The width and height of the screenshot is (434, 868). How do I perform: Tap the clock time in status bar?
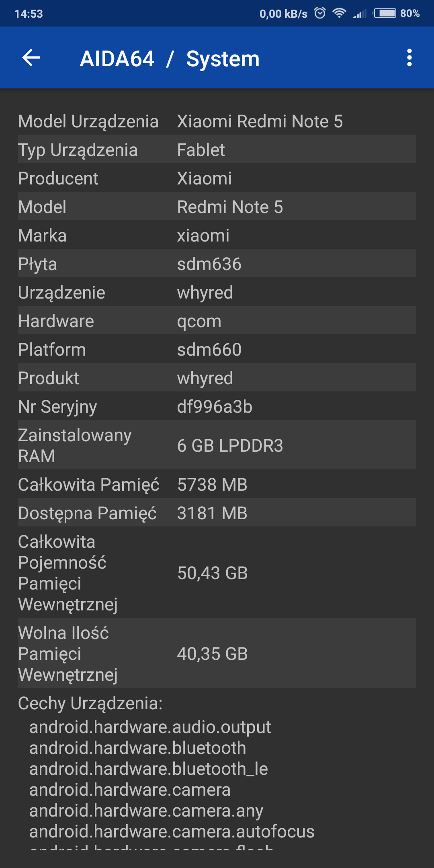click(x=29, y=14)
